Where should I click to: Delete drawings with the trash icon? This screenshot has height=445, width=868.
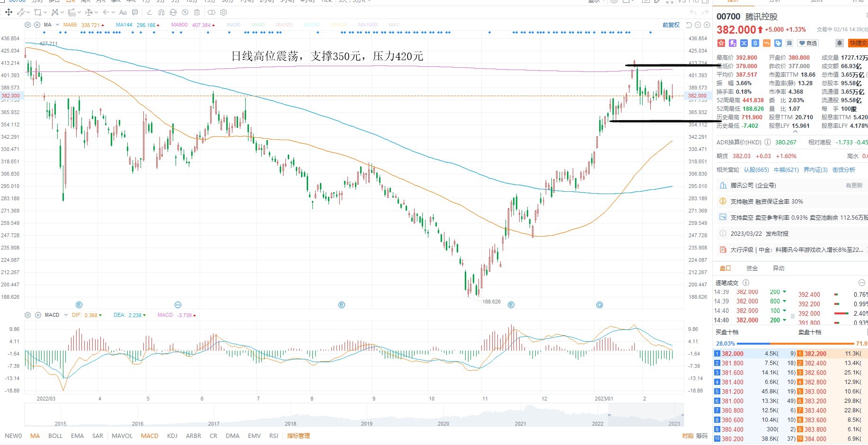(197, 12)
